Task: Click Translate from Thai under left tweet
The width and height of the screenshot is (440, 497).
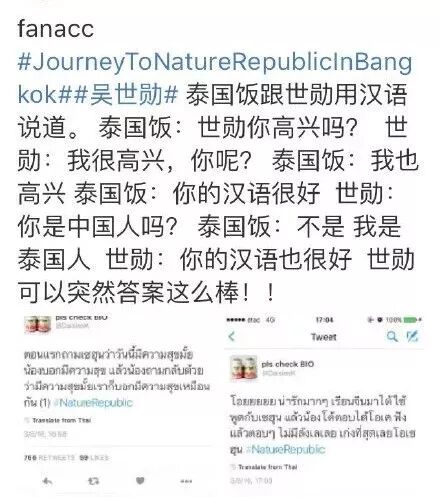Action: point(58,420)
